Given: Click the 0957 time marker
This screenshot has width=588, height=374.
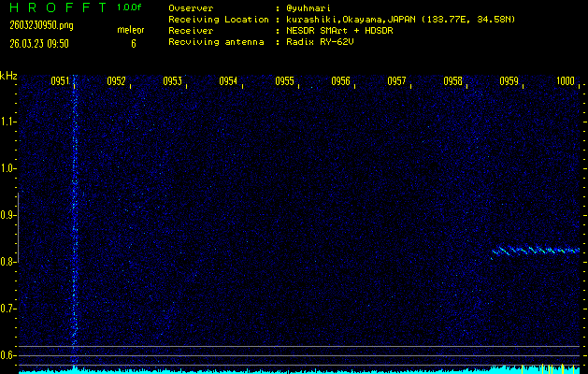Looking at the screenshot, I should click(396, 81).
